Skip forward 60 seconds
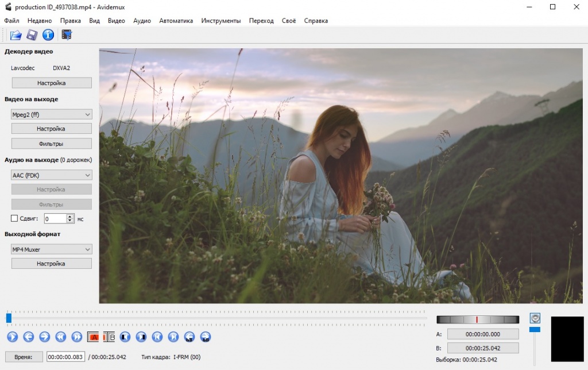588x370 pixels. (206, 337)
